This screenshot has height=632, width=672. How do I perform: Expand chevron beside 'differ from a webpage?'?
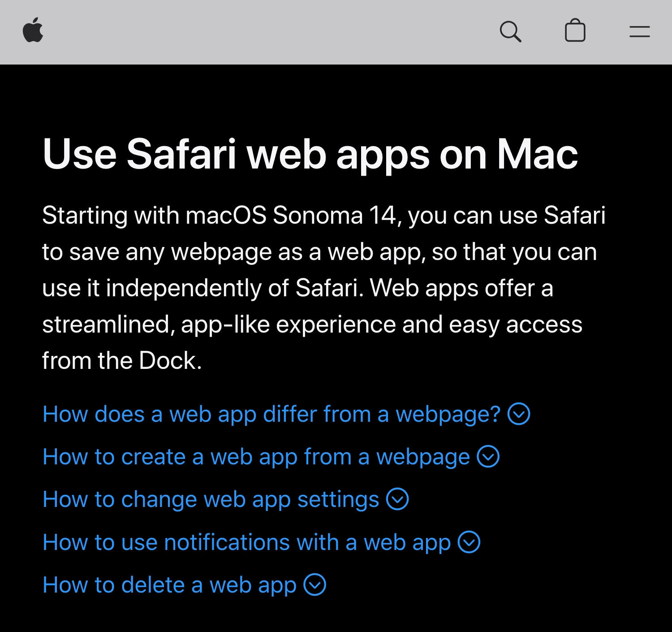[x=519, y=414]
